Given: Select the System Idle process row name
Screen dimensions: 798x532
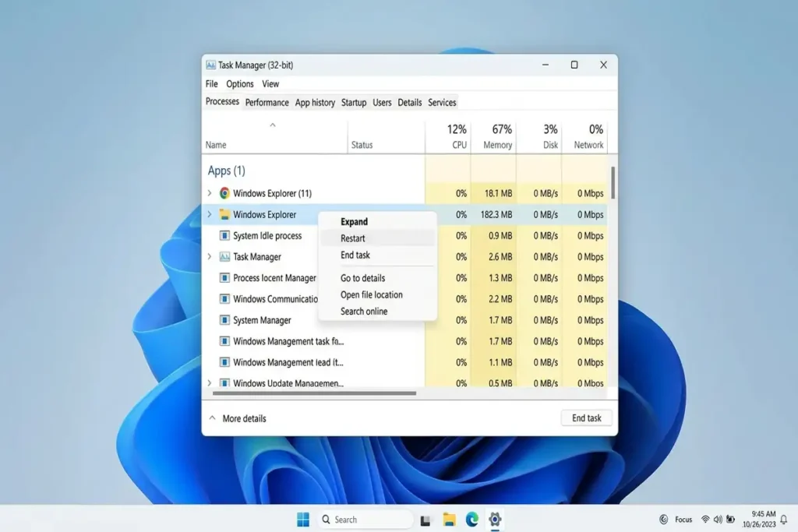Looking at the screenshot, I should (x=267, y=236).
